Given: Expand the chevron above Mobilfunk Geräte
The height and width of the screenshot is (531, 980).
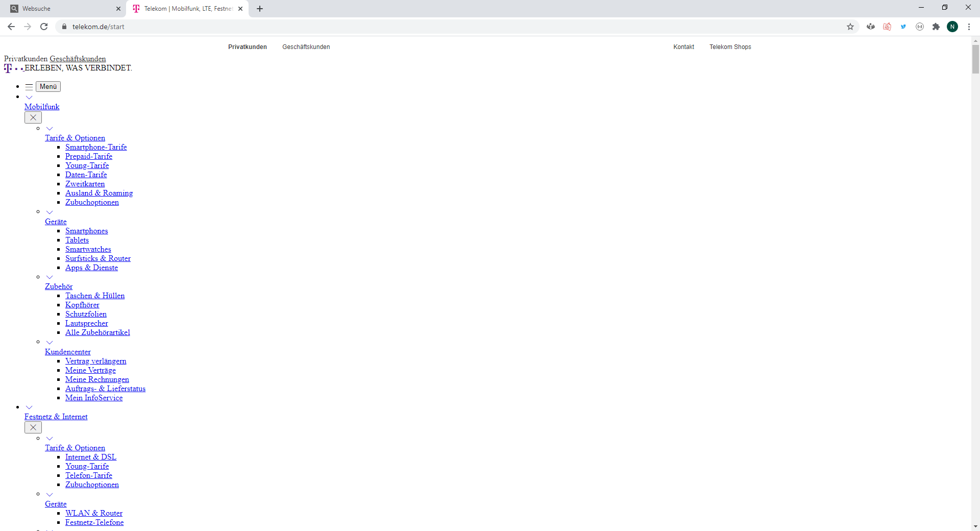Looking at the screenshot, I should click(50, 212).
